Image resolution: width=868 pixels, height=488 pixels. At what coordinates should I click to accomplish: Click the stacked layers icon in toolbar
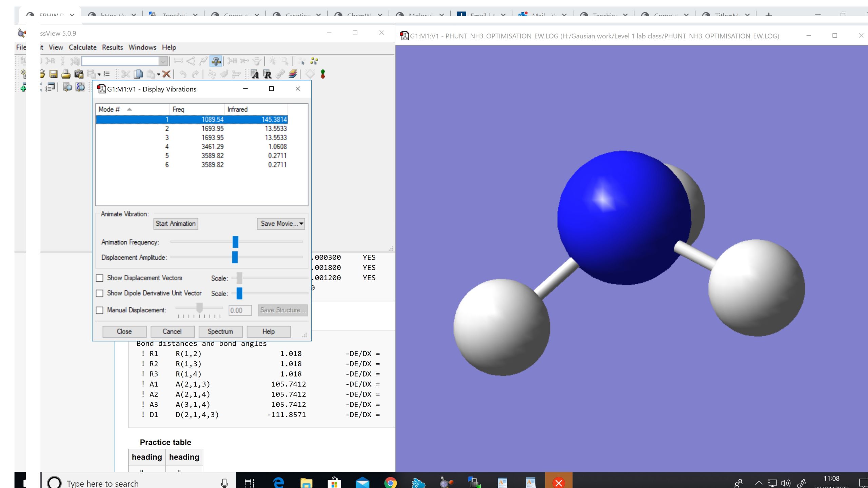tap(293, 74)
